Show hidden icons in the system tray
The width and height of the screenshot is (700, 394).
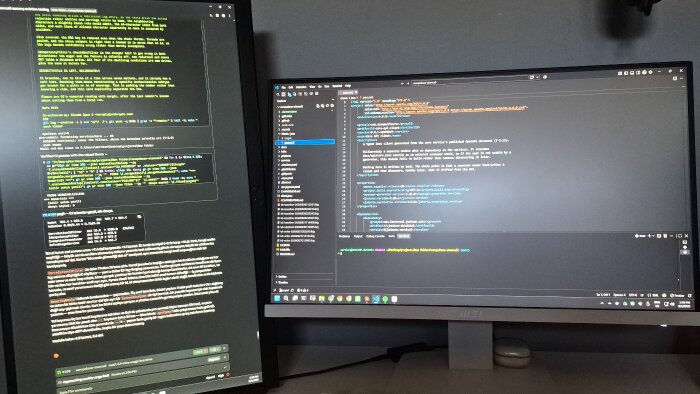pos(602,303)
